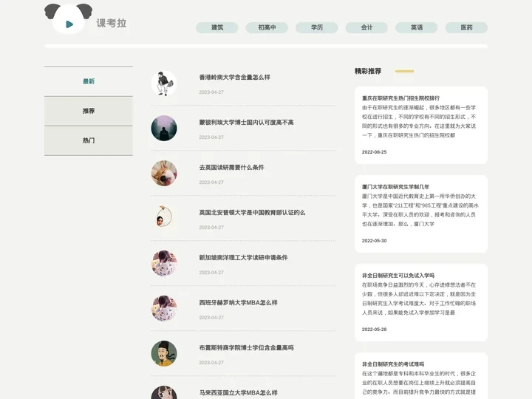Click summary text of 非全日制研究生可以免试入学吗 card

(419, 299)
